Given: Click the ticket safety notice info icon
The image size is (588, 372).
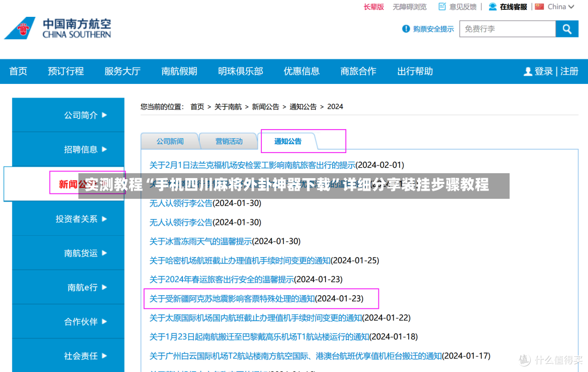Looking at the screenshot, I should coord(406,29).
